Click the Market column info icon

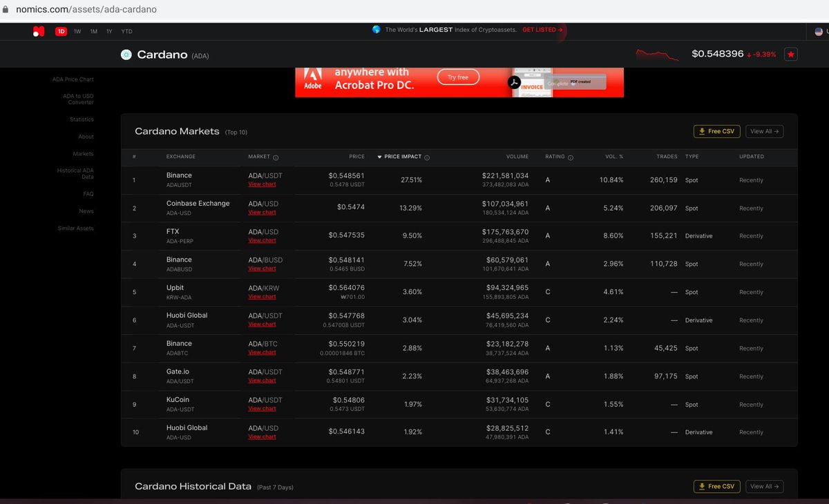click(x=276, y=157)
